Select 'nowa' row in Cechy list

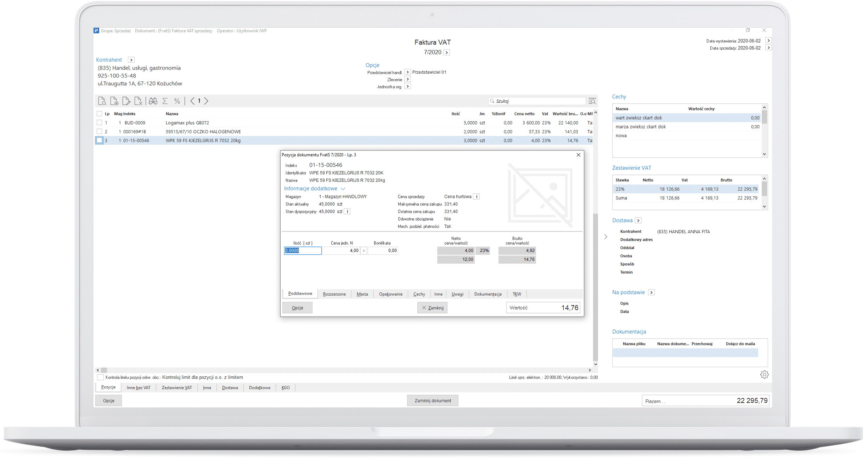[x=687, y=136]
